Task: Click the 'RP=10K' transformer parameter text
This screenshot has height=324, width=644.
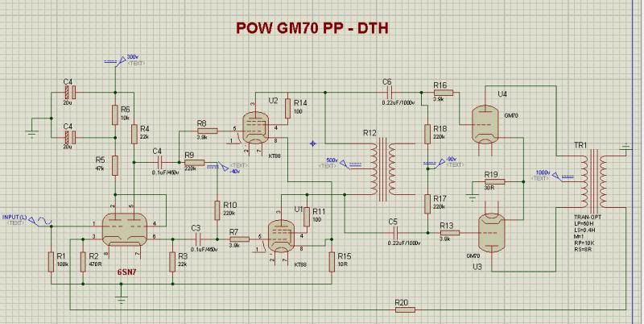Action: (583, 243)
